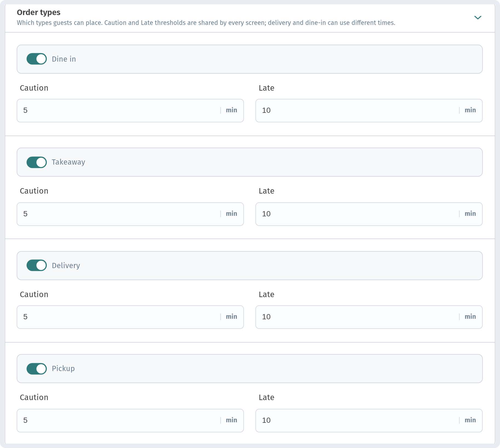Click the Late label under Takeaway
Image resolution: width=500 pixels, height=448 pixels.
(x=266, y=191)
